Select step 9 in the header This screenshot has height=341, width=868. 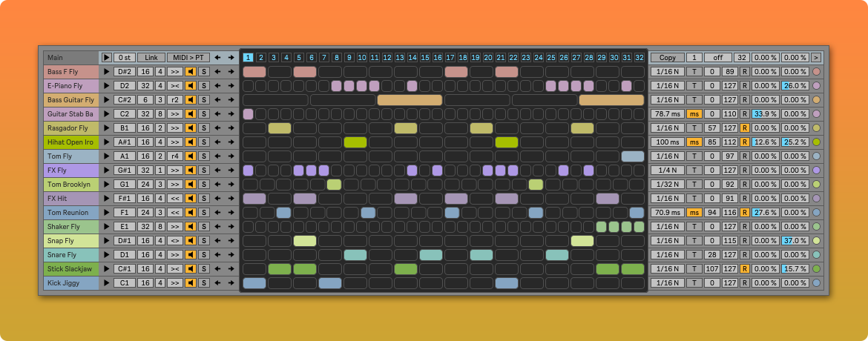(349, 58)
